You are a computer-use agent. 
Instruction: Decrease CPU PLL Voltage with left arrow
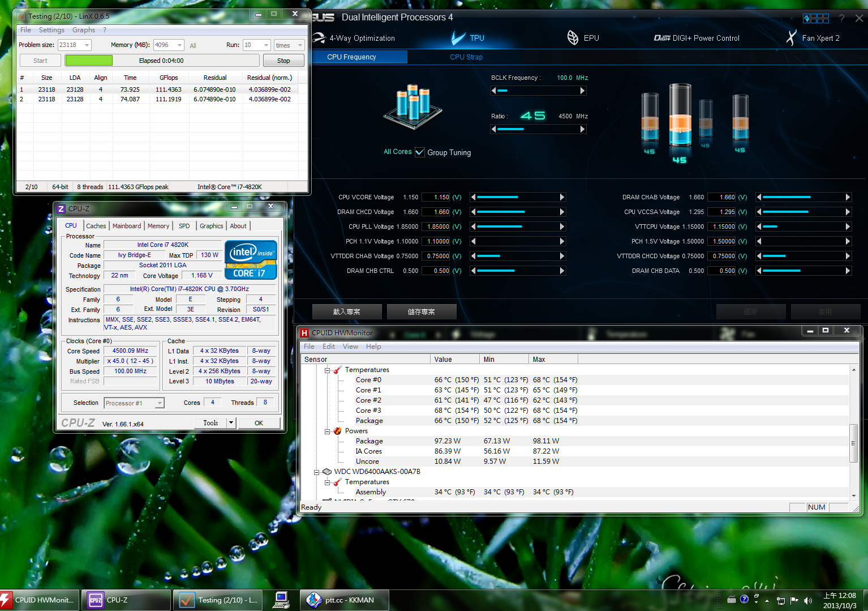[x=473, y=227]
